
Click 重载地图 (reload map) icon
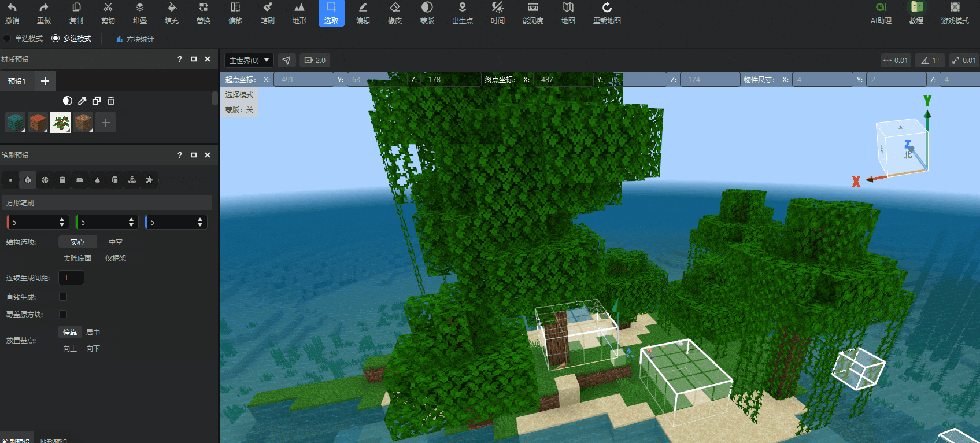point(607,13)
